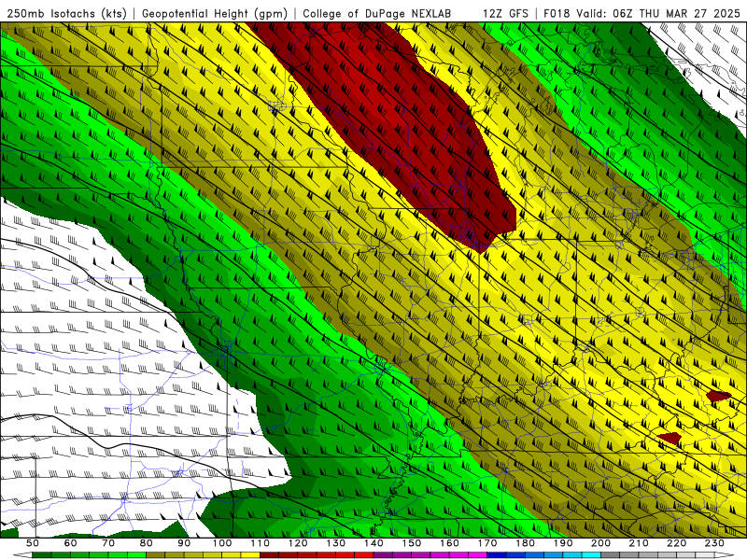Click the 110 label on the color scale
This screenshot has height=560, width=747.
(261, 543)
